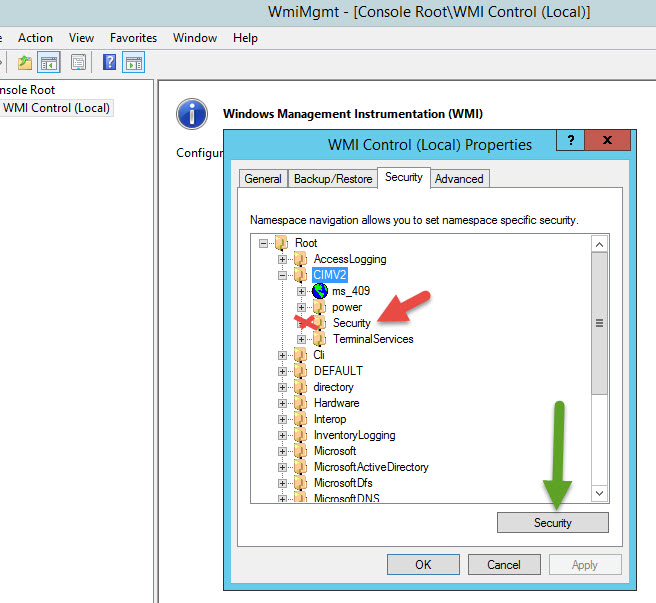
Task: Select the Security tab
Action: pyautogui.click(x=404, y=177)
